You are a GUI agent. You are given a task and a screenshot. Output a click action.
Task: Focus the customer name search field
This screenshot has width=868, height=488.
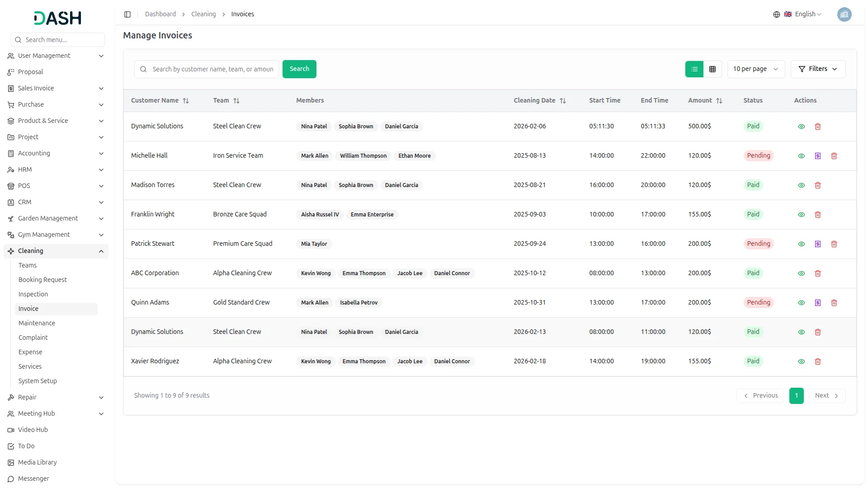[x=212, y=69]
